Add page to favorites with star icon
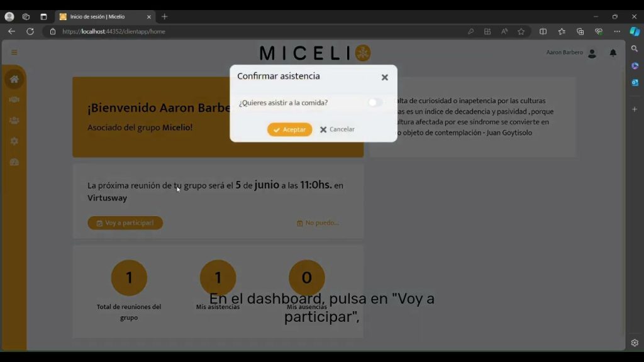Screen dimensions: 644x362 521,31
